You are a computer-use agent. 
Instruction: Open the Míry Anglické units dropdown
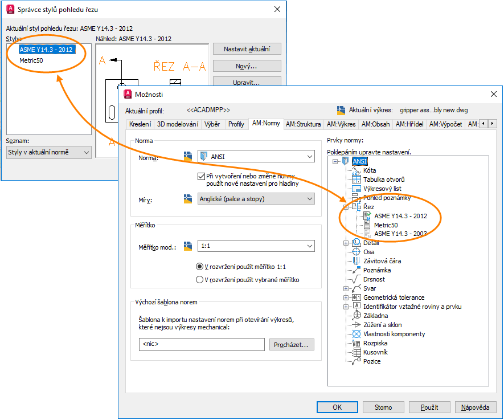click(256, 199)
